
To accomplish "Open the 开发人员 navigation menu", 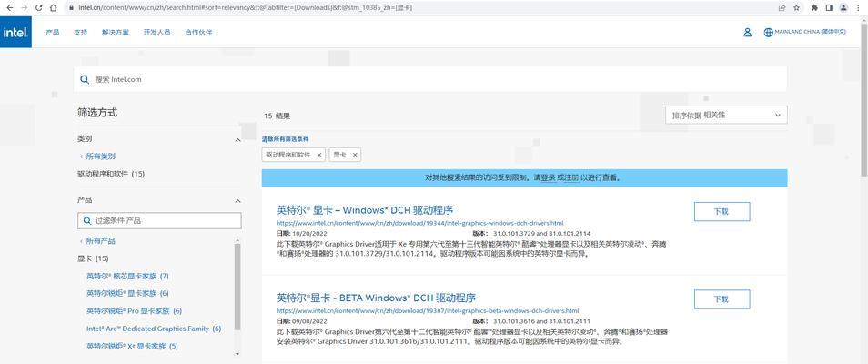I will pyautogui.click(x=156, y=32).
